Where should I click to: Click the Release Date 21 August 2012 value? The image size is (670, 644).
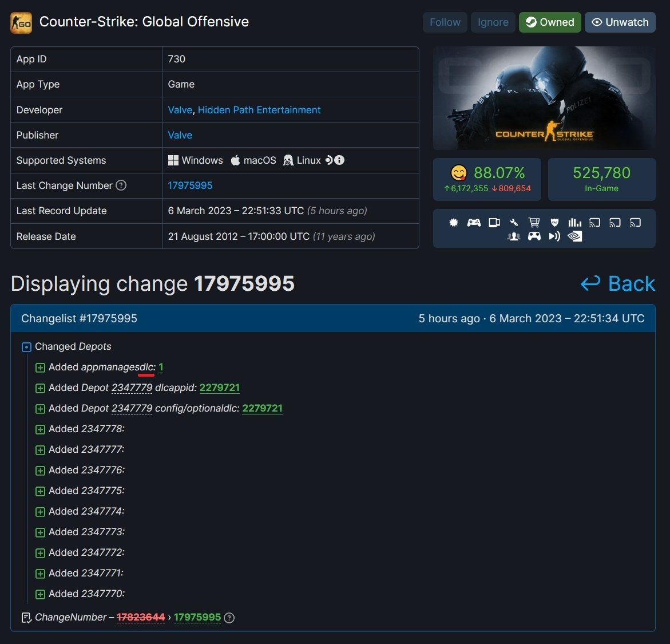(271, 236)
